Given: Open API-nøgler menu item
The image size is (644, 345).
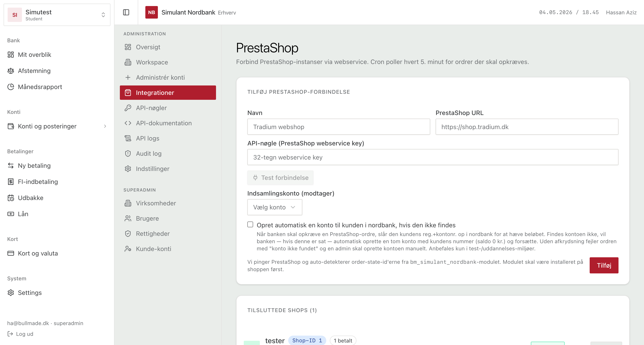Looking at the screenshot, I should (x=168, y=108).
